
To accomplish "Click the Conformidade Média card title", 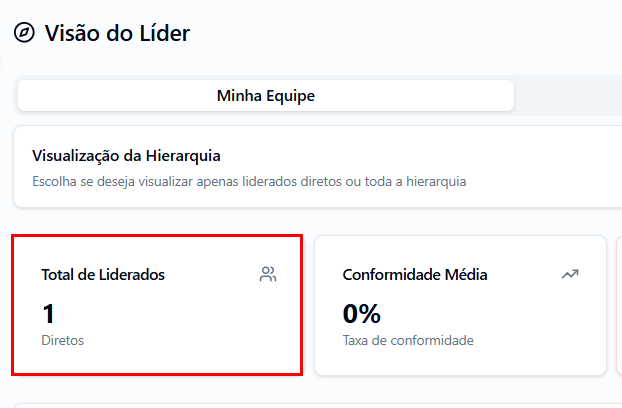I will click(415, 274).
